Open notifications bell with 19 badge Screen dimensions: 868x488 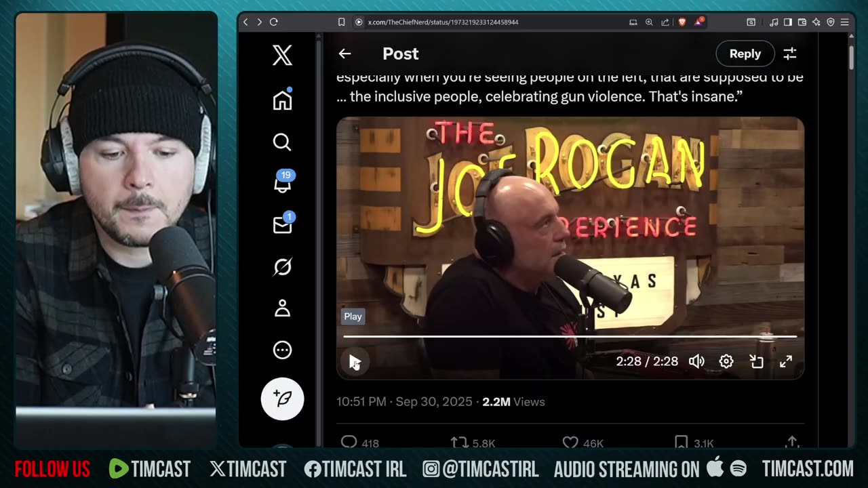[283, 182]
